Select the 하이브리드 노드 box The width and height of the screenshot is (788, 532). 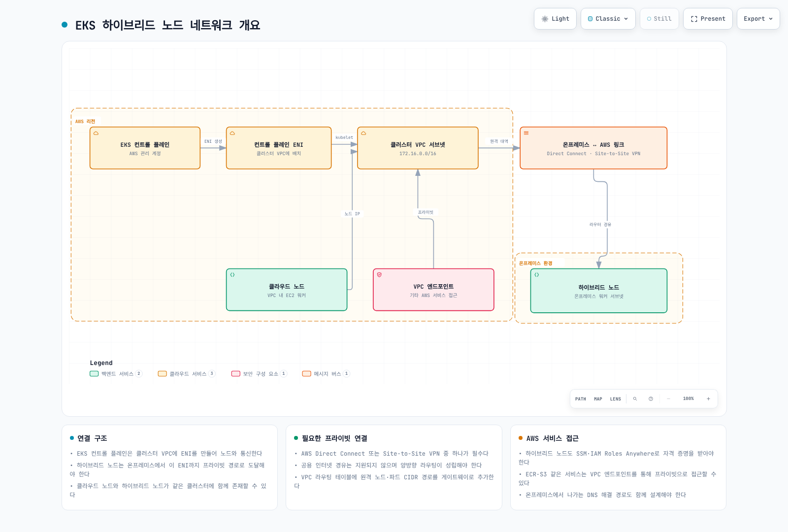click(x=599, y=291)
